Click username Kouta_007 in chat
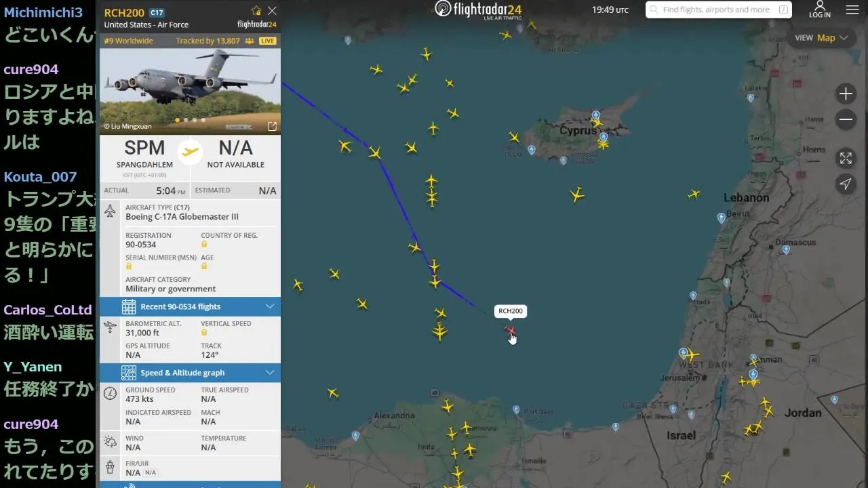Screen dimensions: 868x488 point(40,177)
